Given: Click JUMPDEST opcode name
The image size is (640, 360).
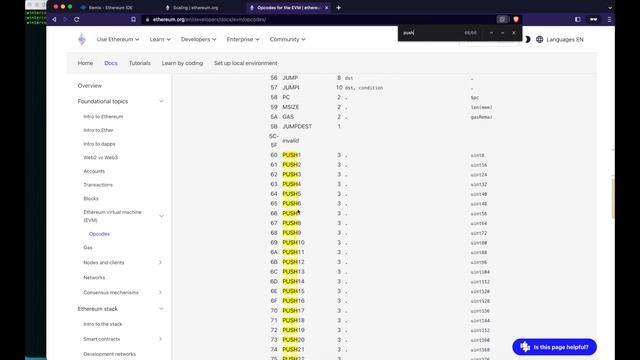Looking at the screenshot, I should pyautogui.click(x=297, y=127).
